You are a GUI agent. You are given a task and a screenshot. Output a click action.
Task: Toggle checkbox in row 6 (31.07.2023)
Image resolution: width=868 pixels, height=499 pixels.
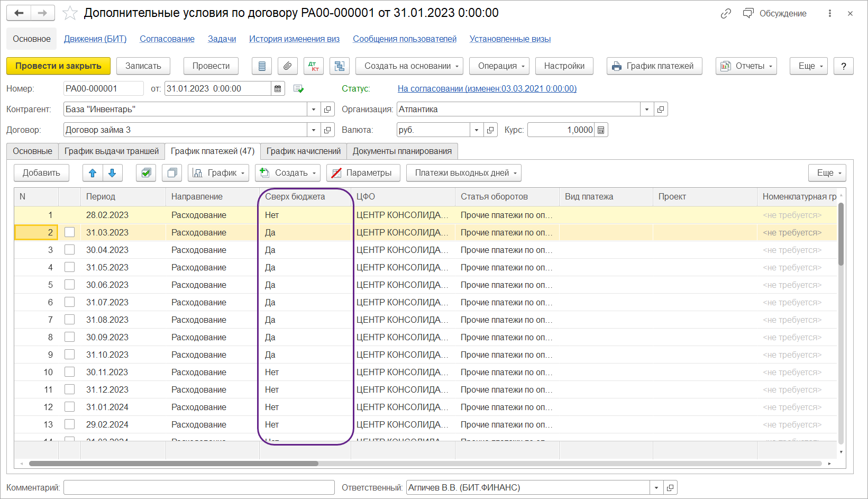click(69, 302)
